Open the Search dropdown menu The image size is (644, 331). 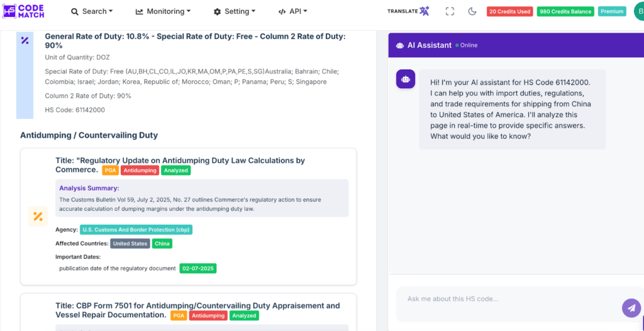[x=92, y=11]
